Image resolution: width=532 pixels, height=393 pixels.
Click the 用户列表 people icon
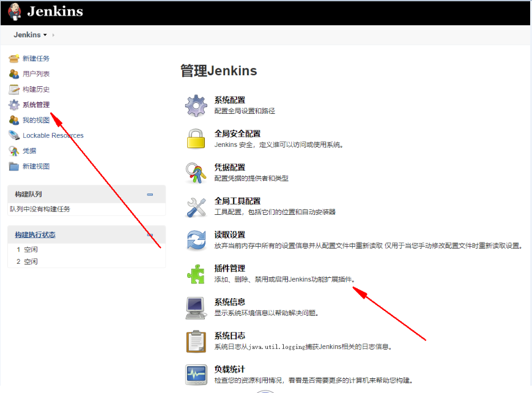[x=14, y=73]
